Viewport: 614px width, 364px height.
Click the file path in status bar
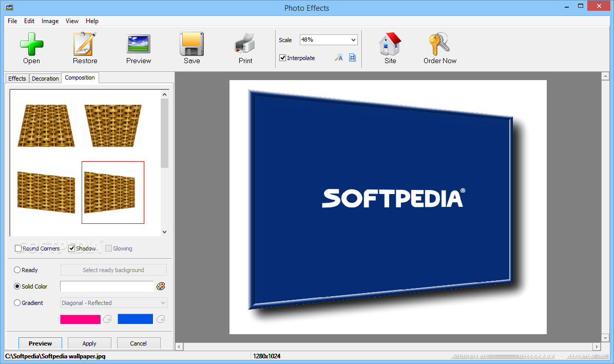[x=55, y=356]
